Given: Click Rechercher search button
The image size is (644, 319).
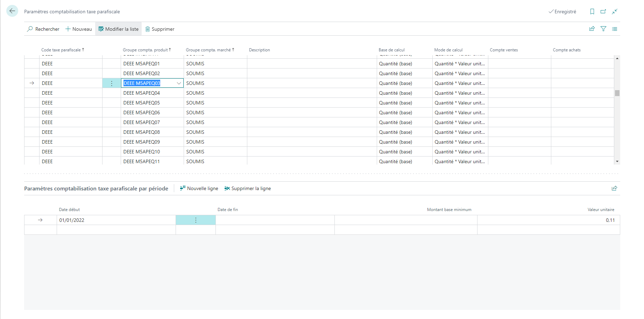Looking at the screenshot, I should [43, 29].
